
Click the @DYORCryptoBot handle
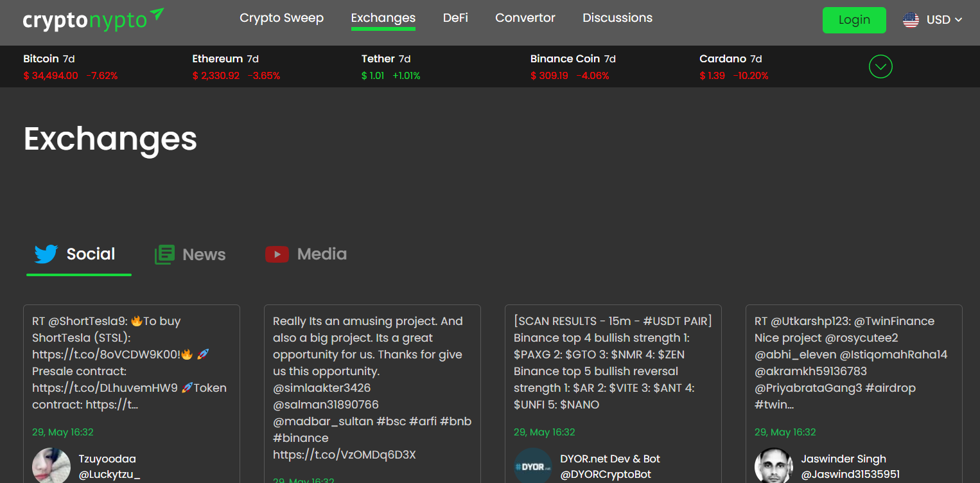606,475
